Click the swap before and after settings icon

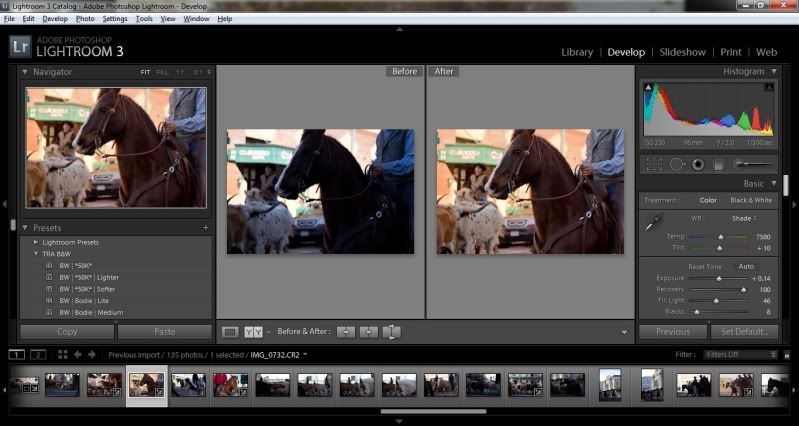click(391, 332)
